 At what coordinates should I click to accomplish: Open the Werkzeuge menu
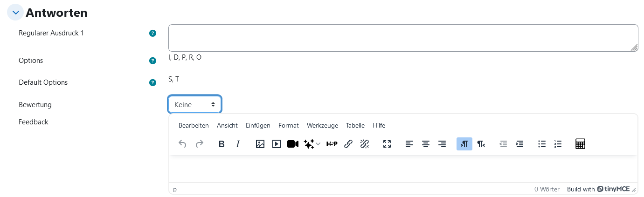(322, 125)
